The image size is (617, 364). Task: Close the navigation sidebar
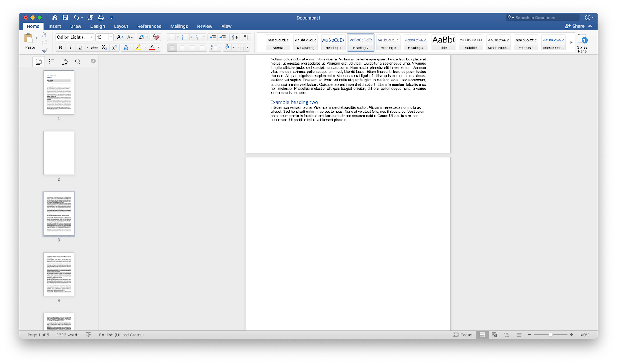point(93,61)
